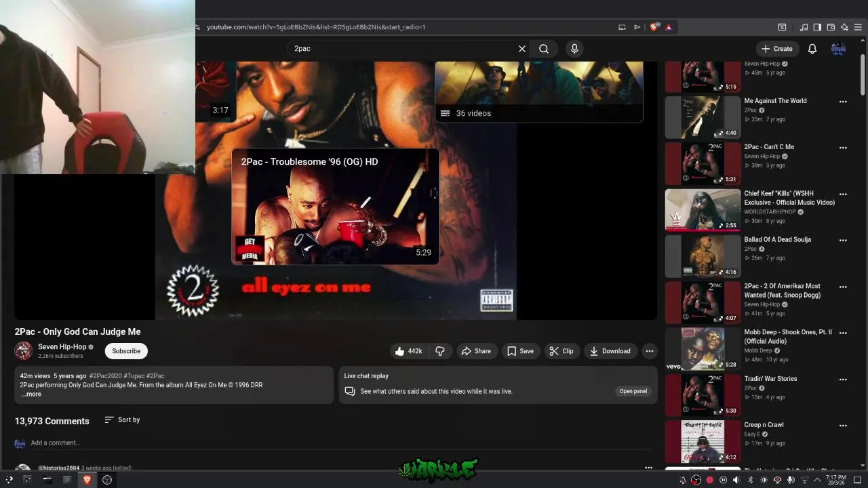
Task: Click the Create button
Action: [x=777, y=49]
